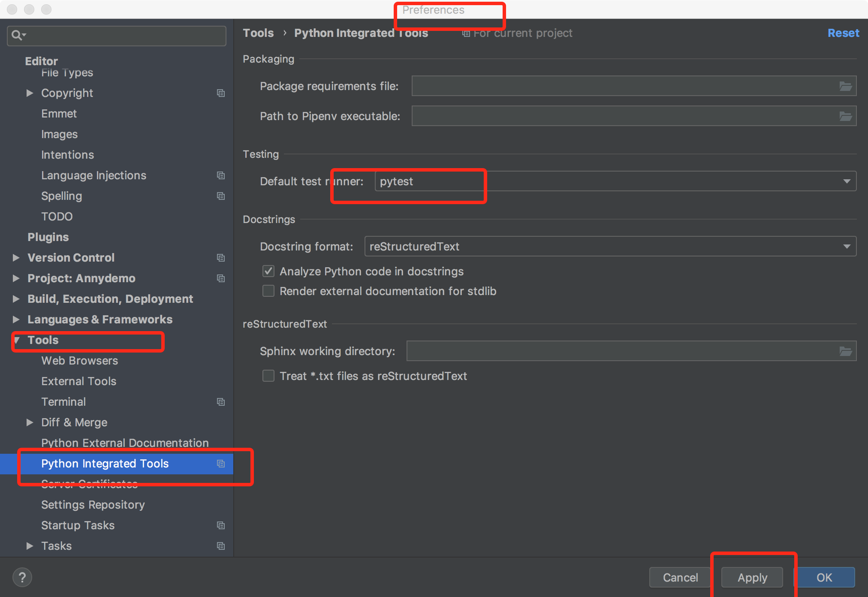Open the Package requirements file browser
Screen dimensions: 868x597
845,86
